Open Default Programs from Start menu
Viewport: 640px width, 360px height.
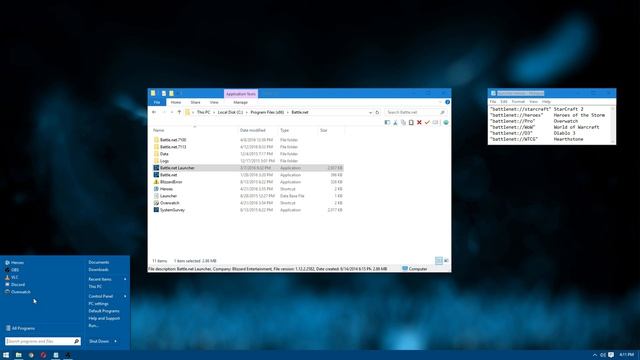(104, 311)
